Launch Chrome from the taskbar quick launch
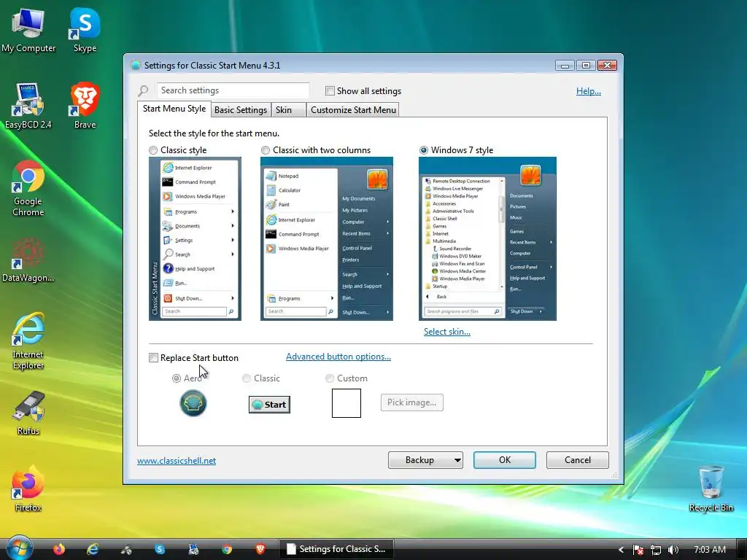 coord(227,549)
